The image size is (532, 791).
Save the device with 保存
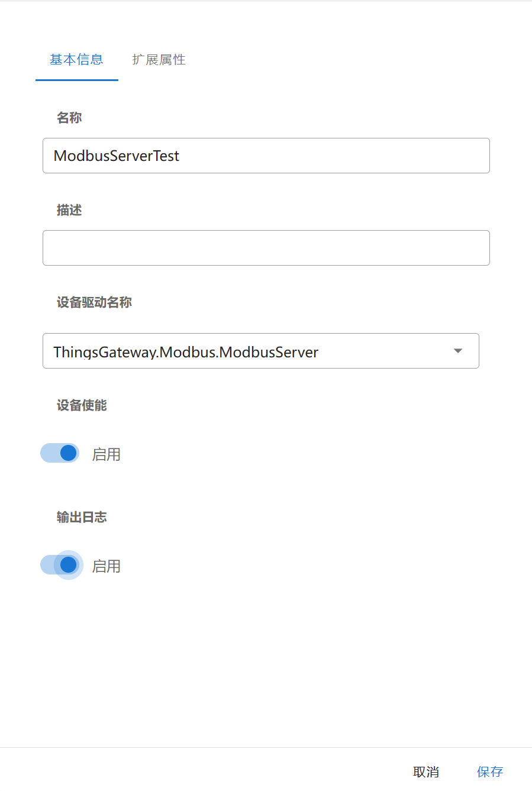point(490,771)
